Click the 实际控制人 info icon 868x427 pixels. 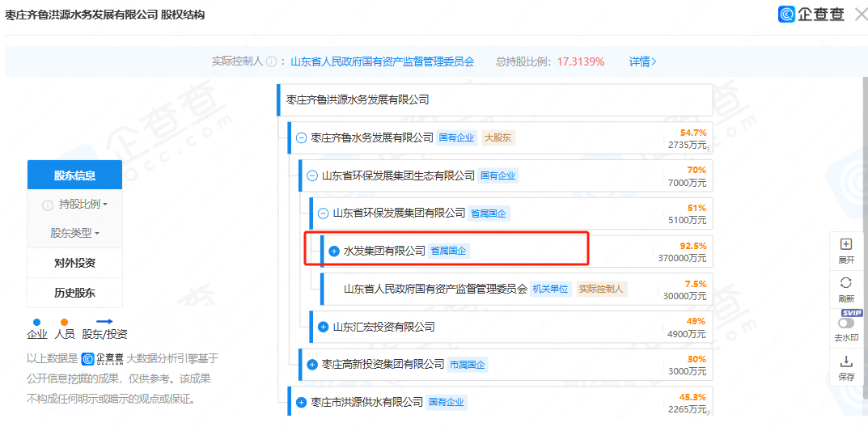pyautogui.click(x=271, y=62)
